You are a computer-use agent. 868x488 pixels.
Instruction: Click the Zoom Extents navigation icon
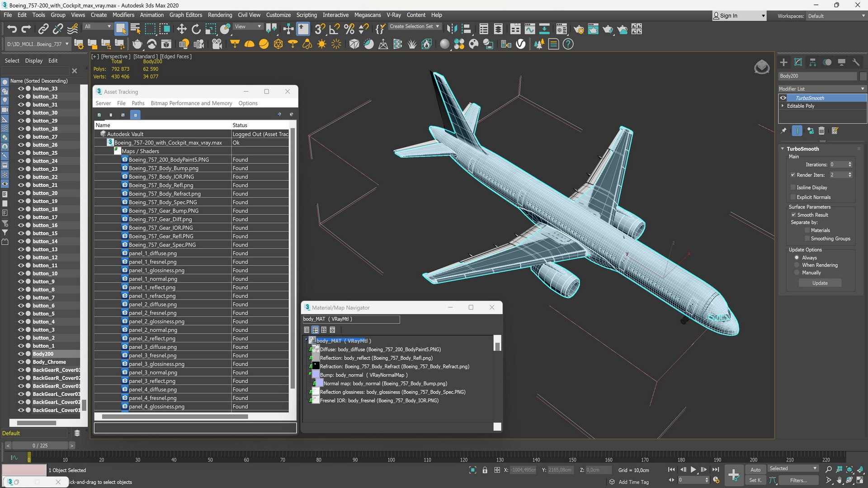[849, 470]
